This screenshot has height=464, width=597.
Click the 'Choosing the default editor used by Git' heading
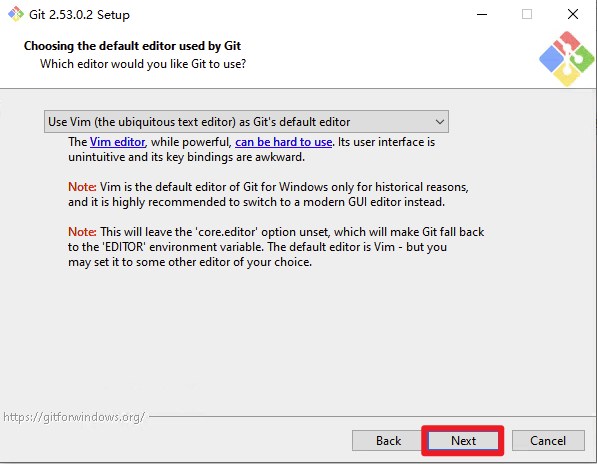[x=132, y=46]
